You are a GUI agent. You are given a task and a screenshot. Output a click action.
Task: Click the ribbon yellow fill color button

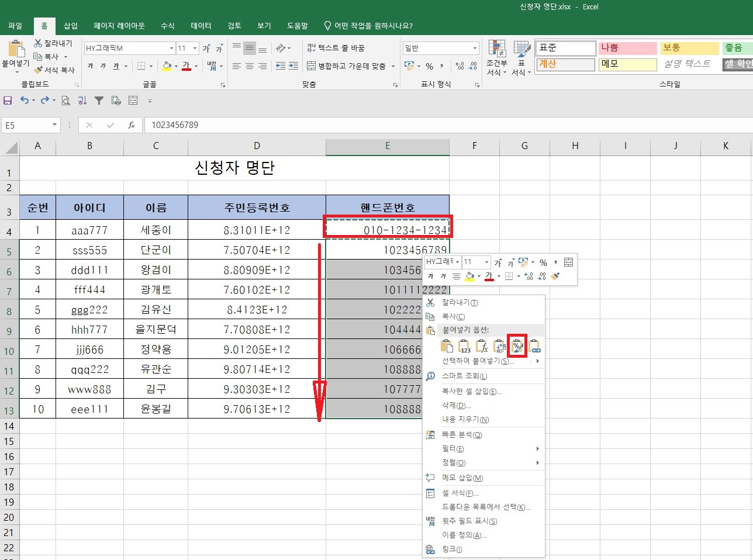click(x=167, y=66)
